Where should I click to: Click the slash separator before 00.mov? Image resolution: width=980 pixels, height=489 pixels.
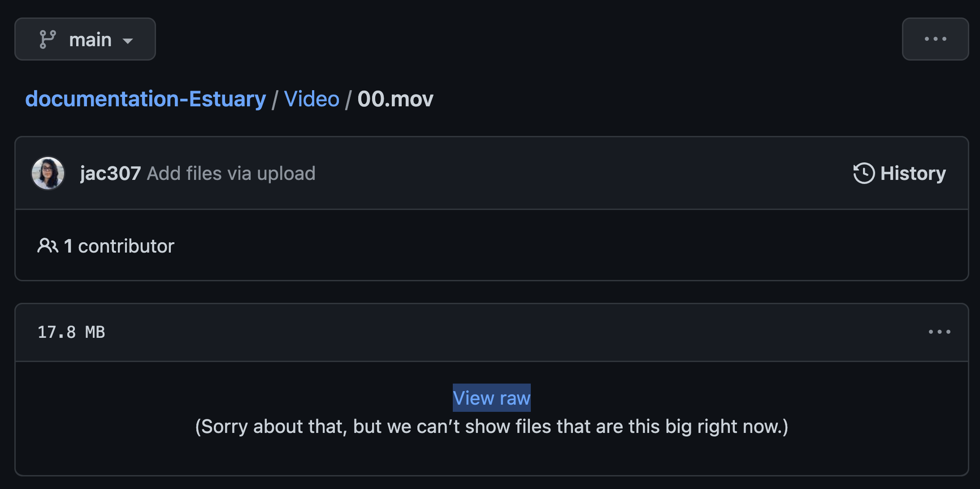pyautogui.click(x=348, y=100)
